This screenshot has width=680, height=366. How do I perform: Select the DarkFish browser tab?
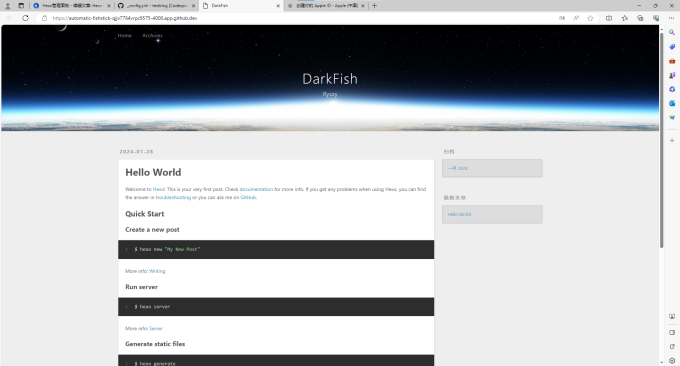[x=241, y=6]
